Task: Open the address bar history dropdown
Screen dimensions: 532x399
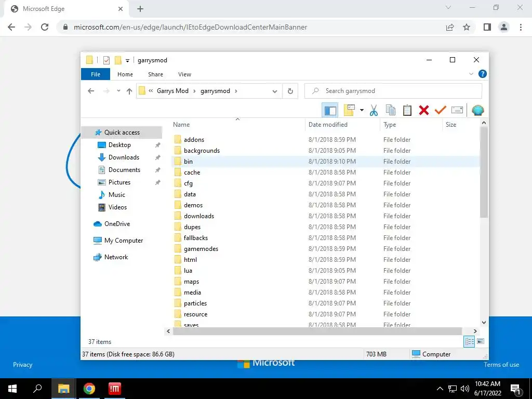Action: (x=275, y=91)
